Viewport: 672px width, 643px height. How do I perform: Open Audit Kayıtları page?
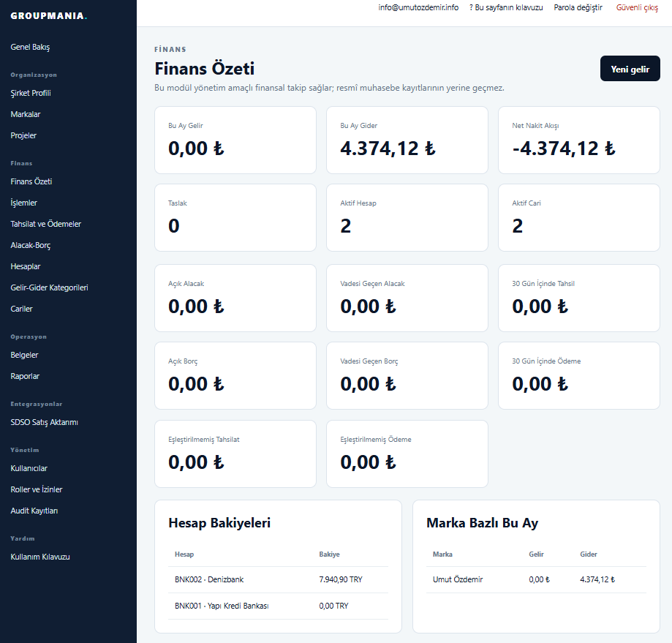34,511
